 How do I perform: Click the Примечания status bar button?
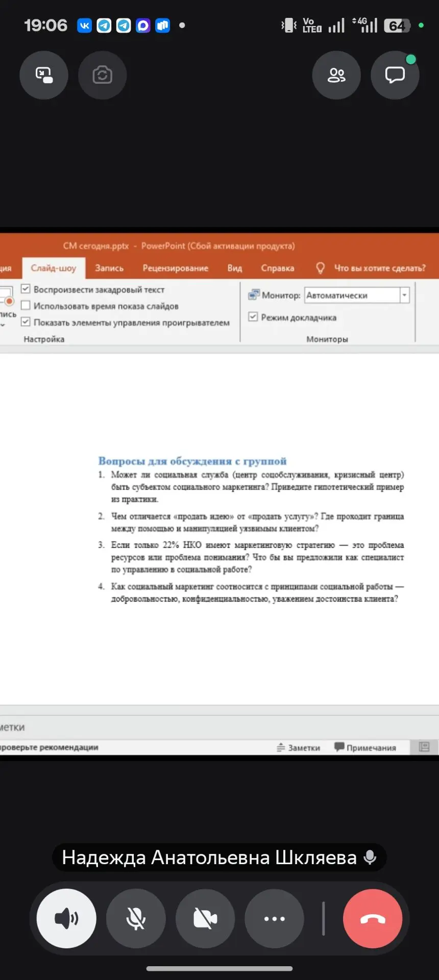pyautogui.click(x=365, y=747)
